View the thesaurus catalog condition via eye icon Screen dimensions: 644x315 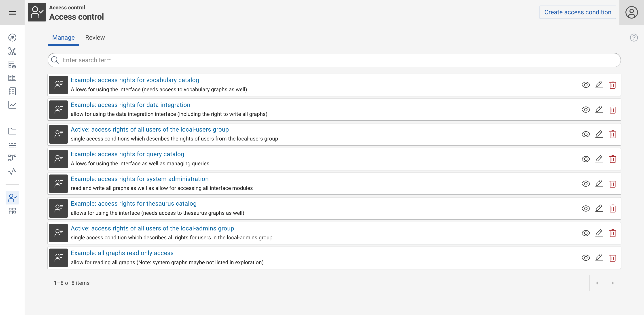tap(585, 209)
